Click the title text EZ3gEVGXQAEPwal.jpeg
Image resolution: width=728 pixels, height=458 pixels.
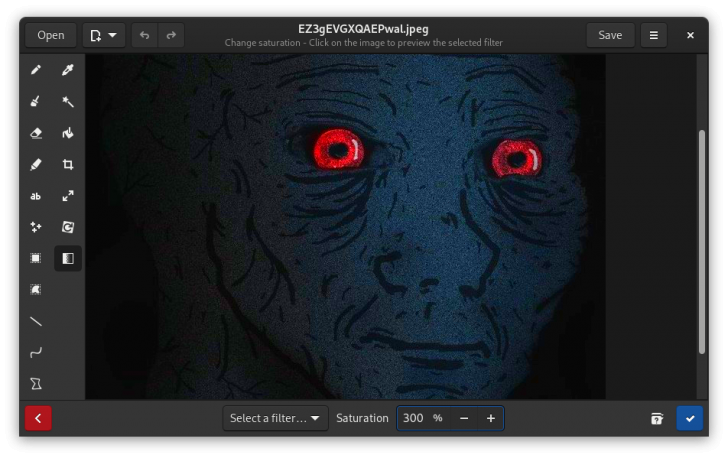(364, 29)
